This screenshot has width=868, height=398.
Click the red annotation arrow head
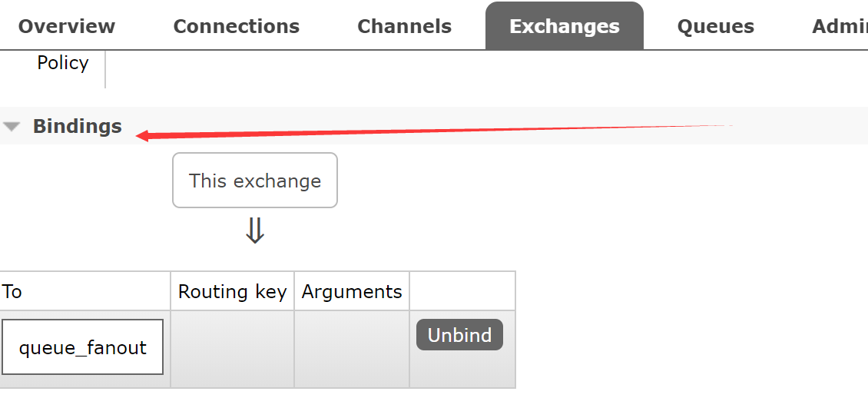pyautogui.click(x=143, y=137)
